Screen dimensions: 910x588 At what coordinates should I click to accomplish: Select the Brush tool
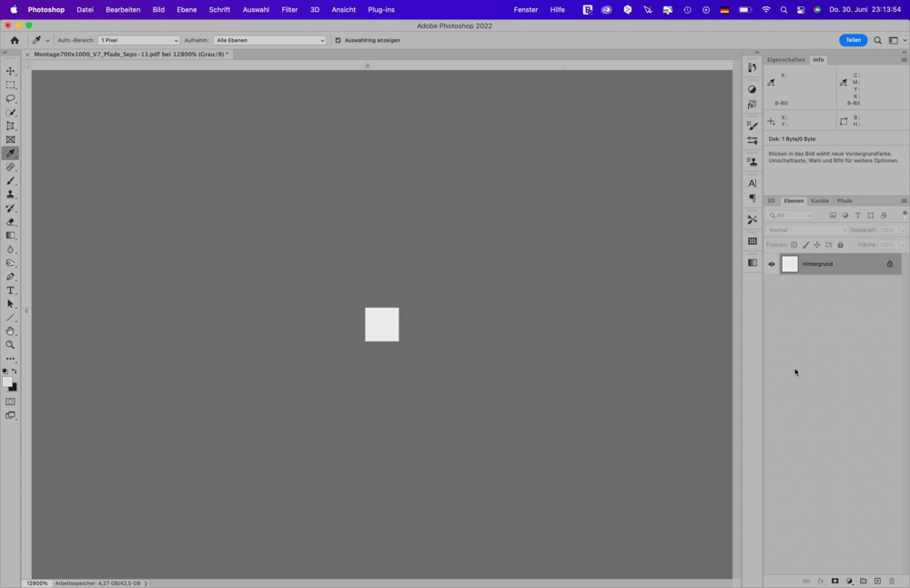10,181
